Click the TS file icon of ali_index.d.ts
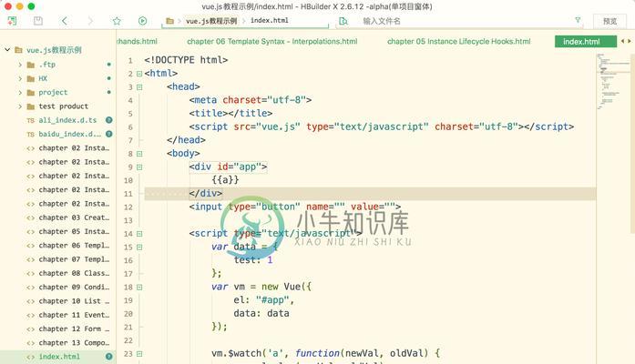Viewport: 635px width, 364px height. [30, 120]
